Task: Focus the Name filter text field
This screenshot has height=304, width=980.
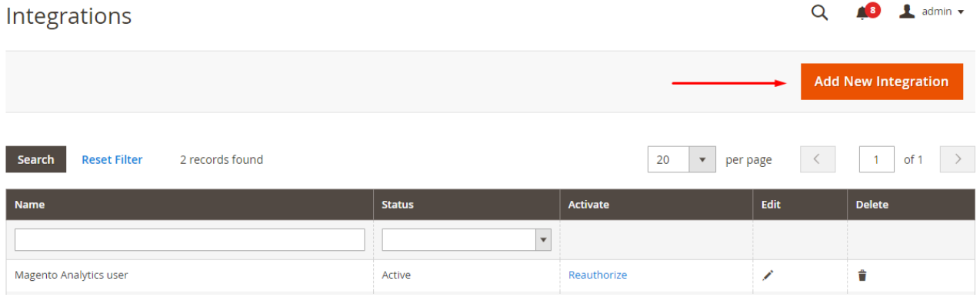Action: point(190,240)
